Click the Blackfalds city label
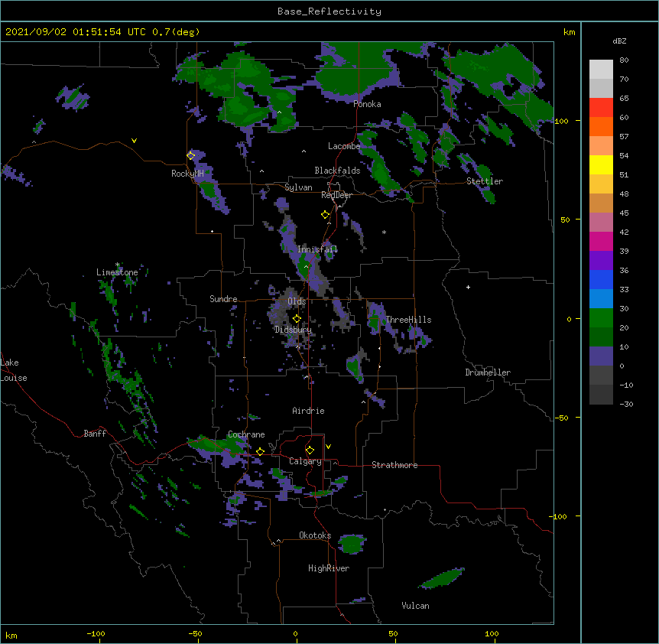 coord(337,171)
